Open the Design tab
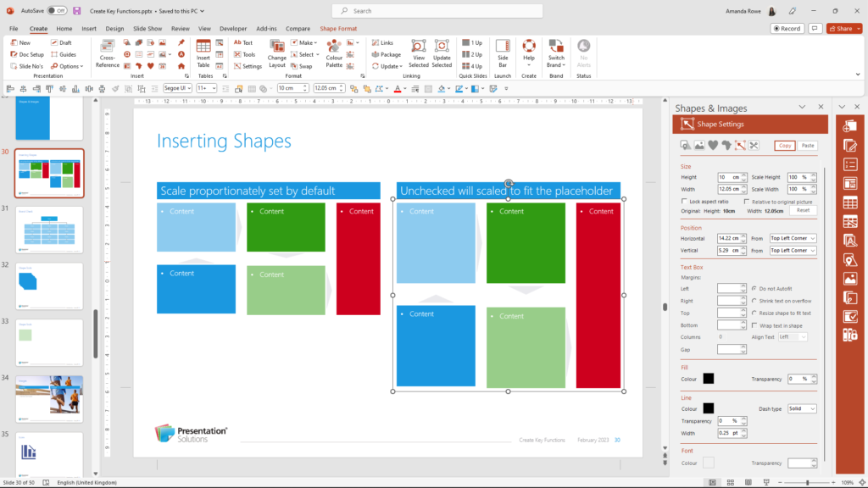 point(114,28)
